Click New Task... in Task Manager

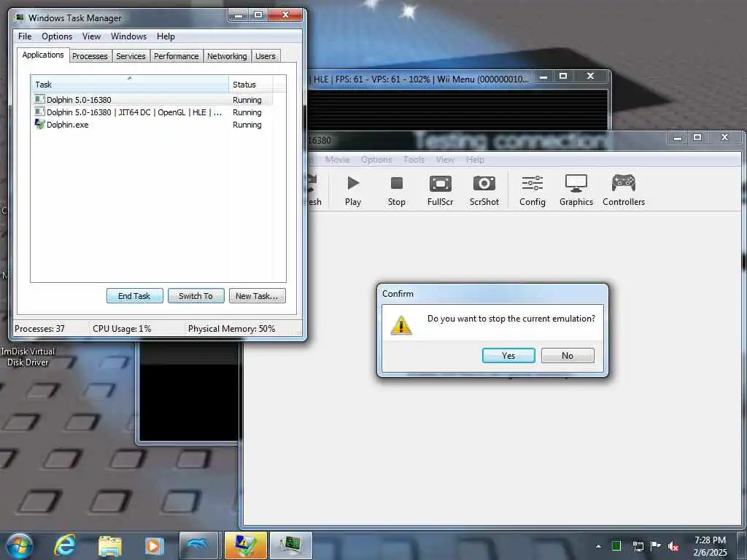(x=257, y=296)
